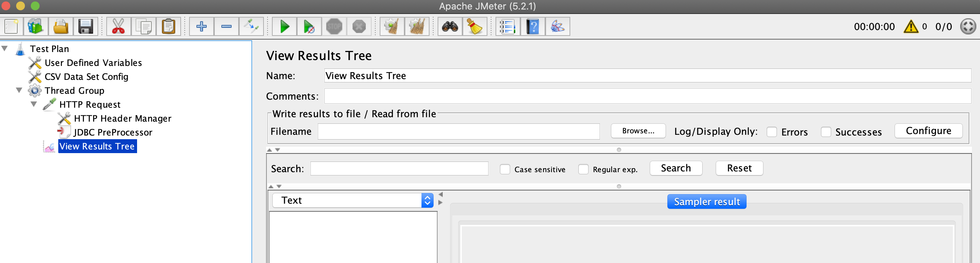
Task: Click the Toggle enable/disable icon
Action: click(x=251, y=27)
